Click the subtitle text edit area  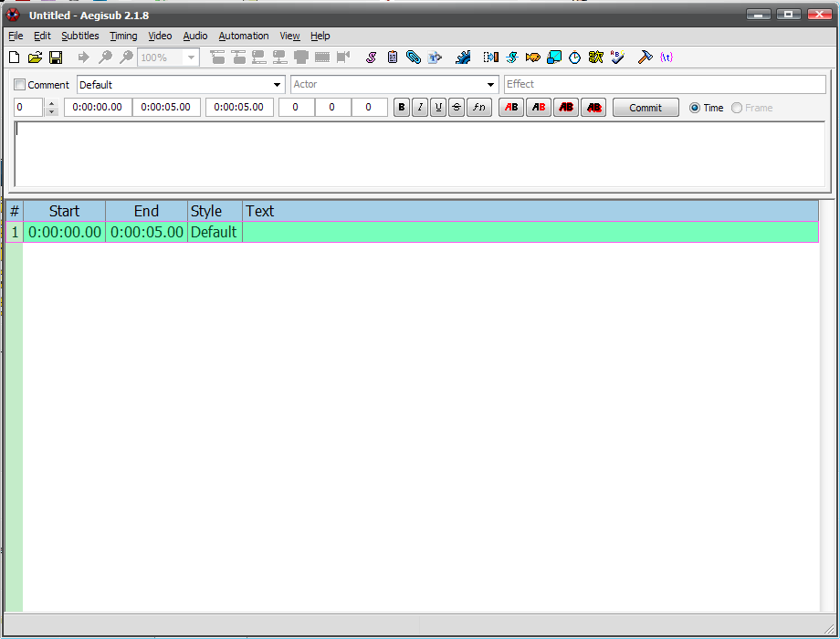click(419, 154)
